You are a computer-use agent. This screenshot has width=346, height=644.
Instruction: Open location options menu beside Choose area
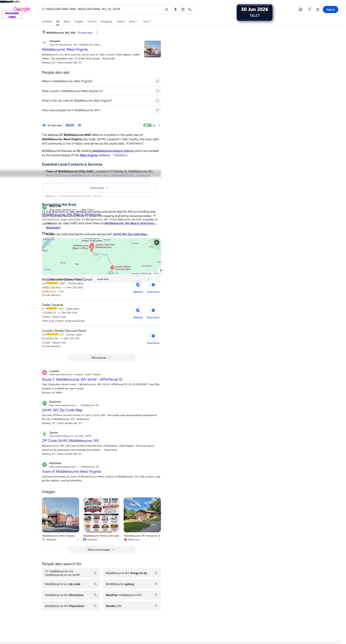97,32
